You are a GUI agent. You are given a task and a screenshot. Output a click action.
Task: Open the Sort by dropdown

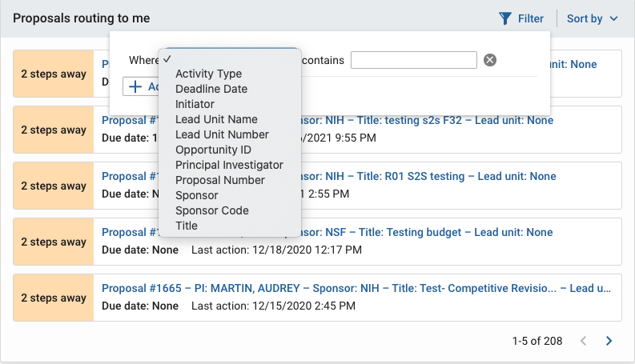[x=592, y=18]
